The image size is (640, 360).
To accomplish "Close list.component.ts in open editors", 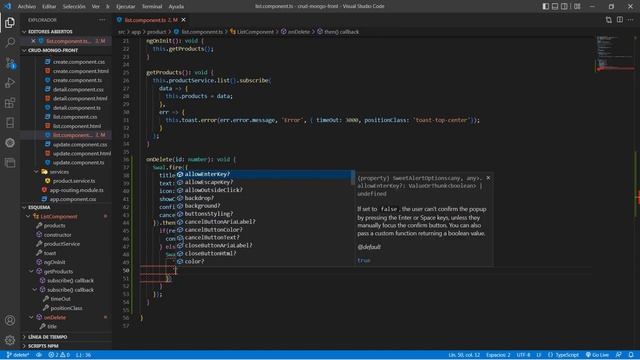I will click(x=33, y=41).
